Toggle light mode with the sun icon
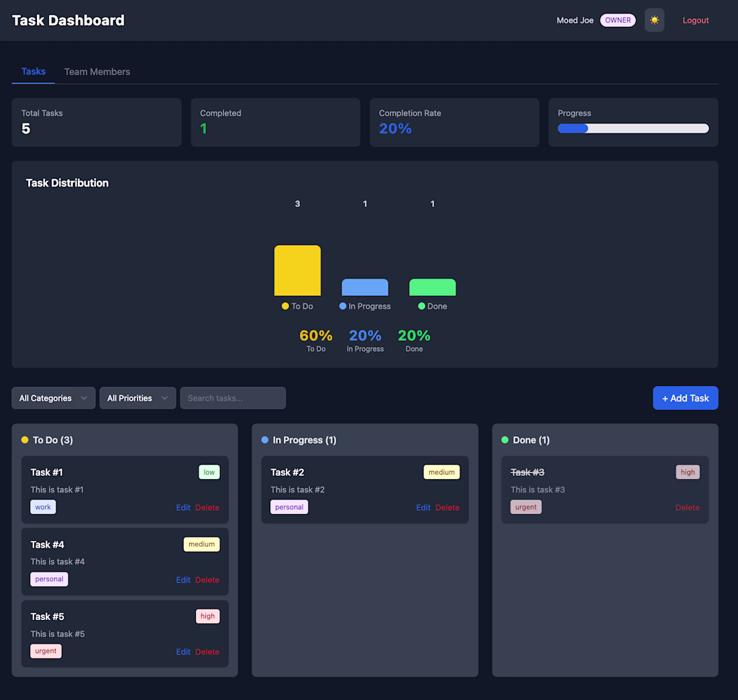The width and height of the screenshot is (738, 700). click(x=654, y=20)
